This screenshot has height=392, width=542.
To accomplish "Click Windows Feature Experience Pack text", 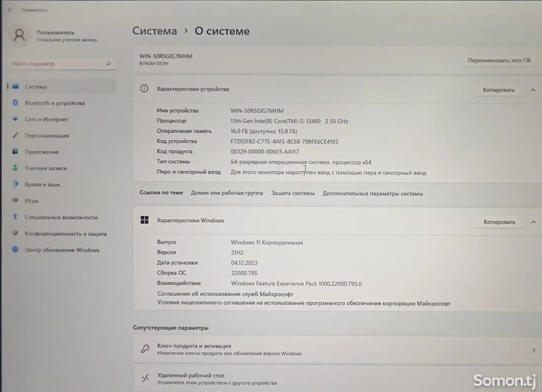I will pyautogui.click(x=296, y=284).
